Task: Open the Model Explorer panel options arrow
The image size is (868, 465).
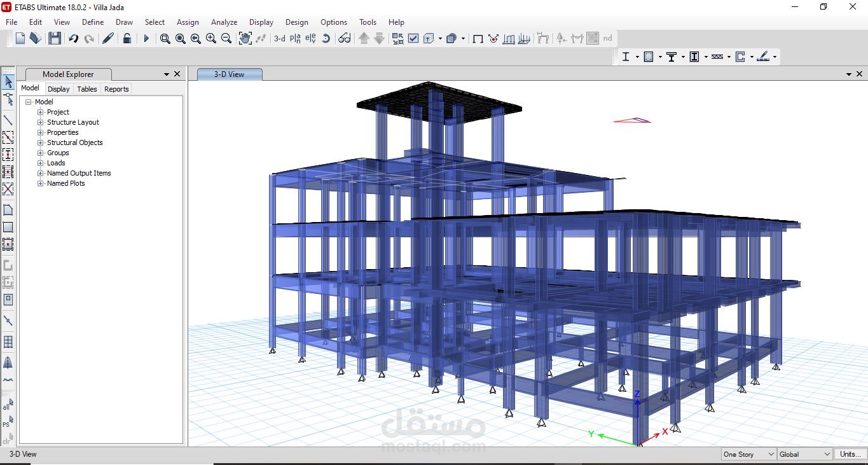Action: click(x=167, y=74)
